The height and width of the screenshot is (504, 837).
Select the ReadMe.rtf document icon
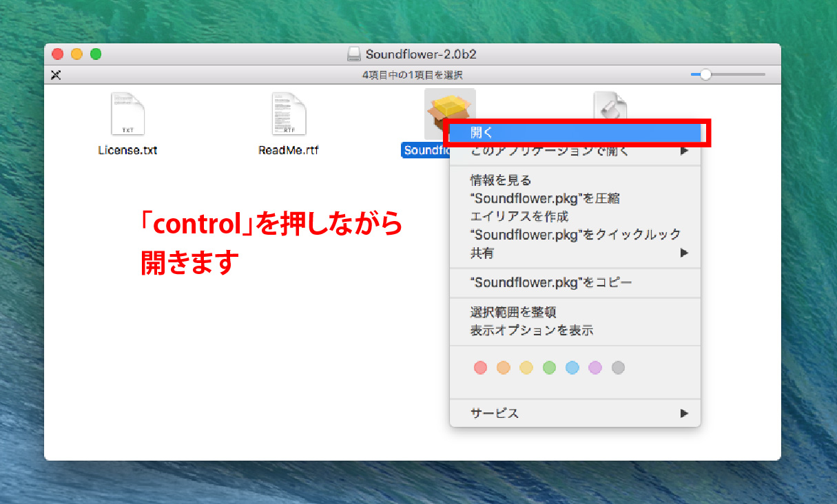[x=289, y=114]
